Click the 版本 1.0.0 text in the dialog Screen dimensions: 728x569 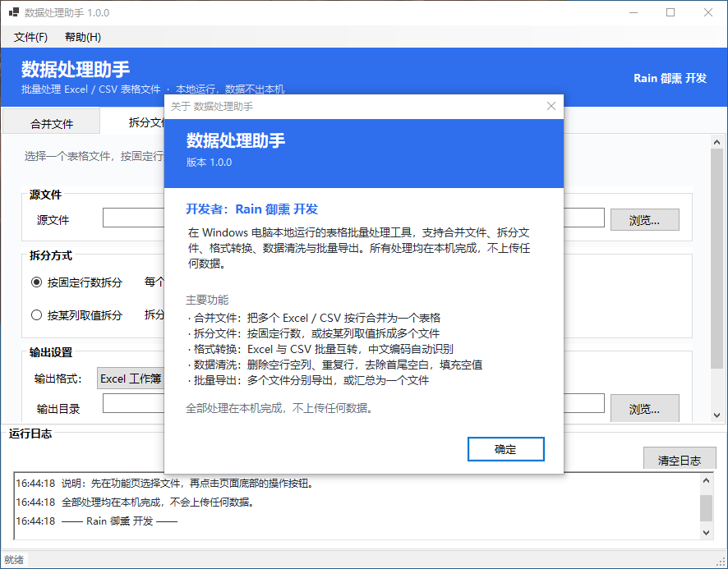click(x=209, y=163)
